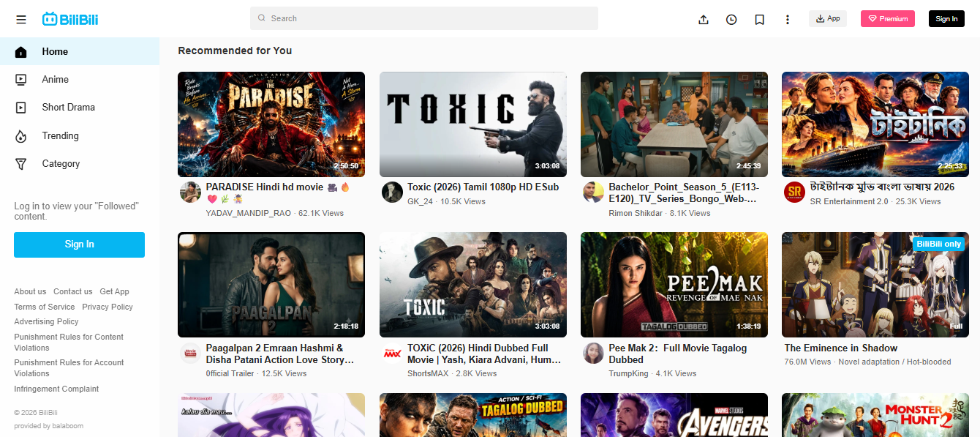
Task: Open Anime section in sidebar
Action: point(80,79)
